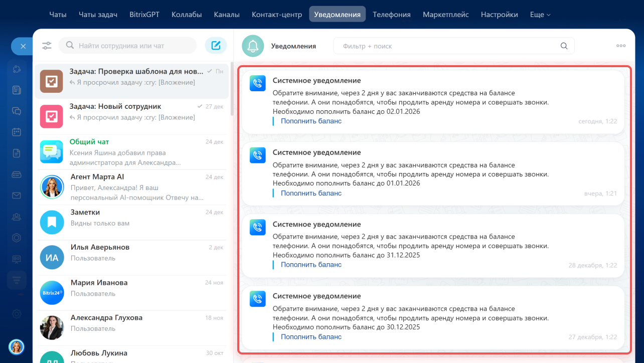The width and height of the screenshot is (644, 363).
Task: Click Пополнить баланс in 28 декабря notification
Action: [311, 264]
